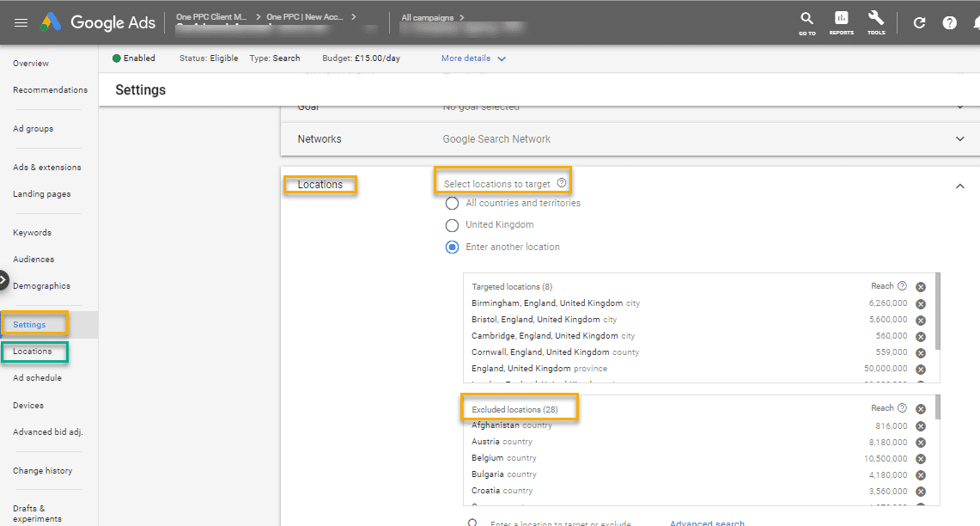The width and height of the screenshot is (980, 526).
Task: Click the Reports icon in top bar
Action: 841,22
